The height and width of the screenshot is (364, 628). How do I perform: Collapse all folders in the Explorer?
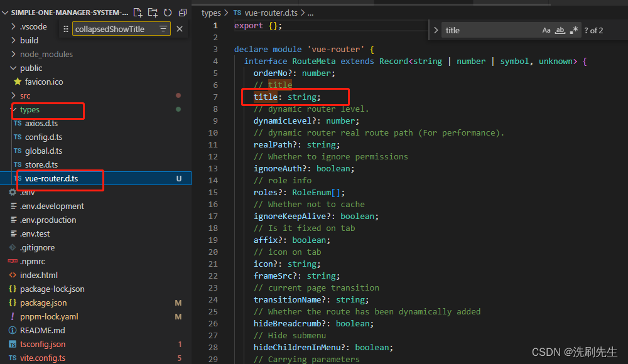[182, 12]
